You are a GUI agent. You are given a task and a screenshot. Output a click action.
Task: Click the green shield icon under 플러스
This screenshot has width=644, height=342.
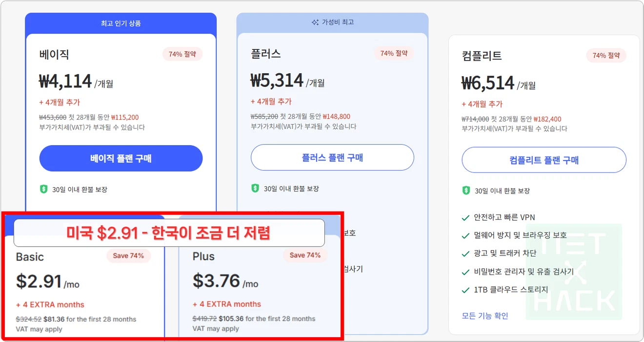point(255,188)
